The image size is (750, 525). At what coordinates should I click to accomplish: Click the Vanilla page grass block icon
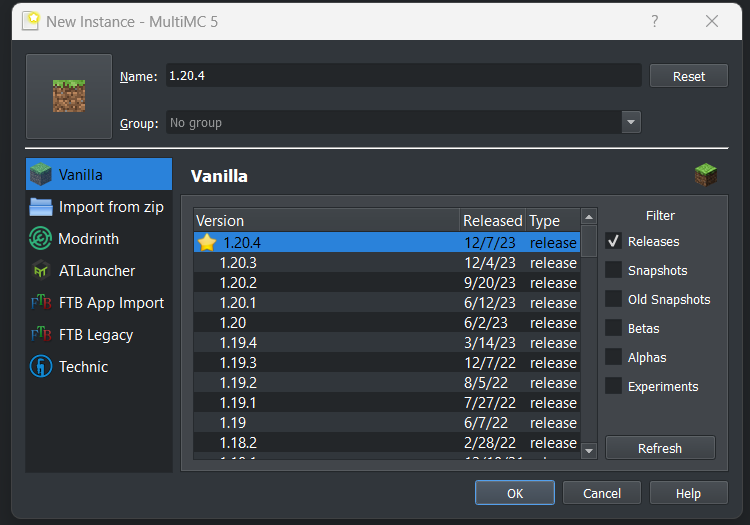click(x=706, y=175)
